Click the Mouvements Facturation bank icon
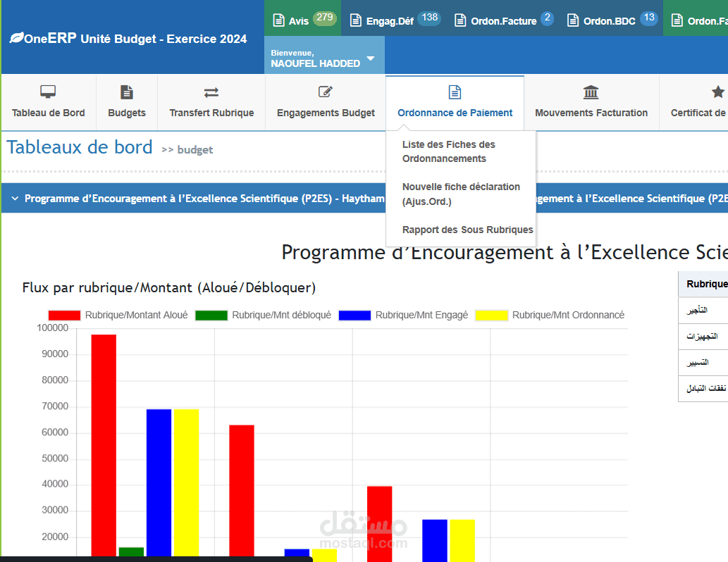 (591, 91)
